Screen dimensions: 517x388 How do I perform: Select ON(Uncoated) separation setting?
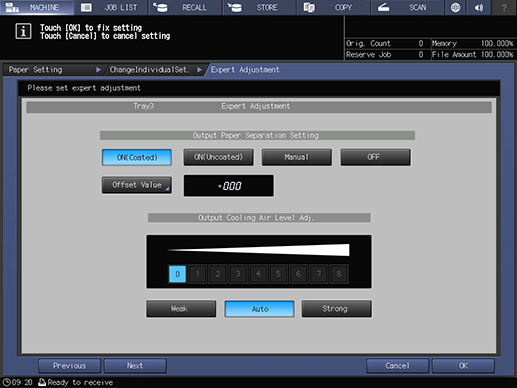tap(218, 157)
